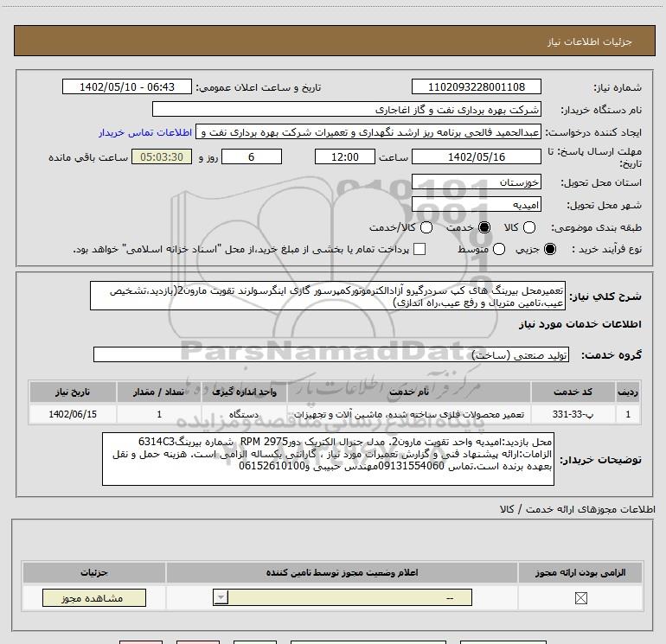Image resolution: width=666 pixels, height=644 pixels.
Task: Click the اطلاعات خدمات مورد نیاز section title
Action: pos(580,324)
